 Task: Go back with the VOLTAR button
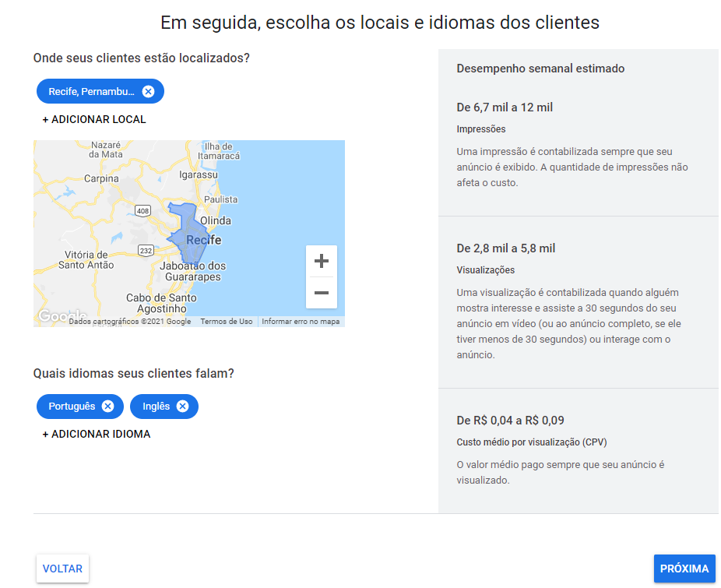click(62, 569)
